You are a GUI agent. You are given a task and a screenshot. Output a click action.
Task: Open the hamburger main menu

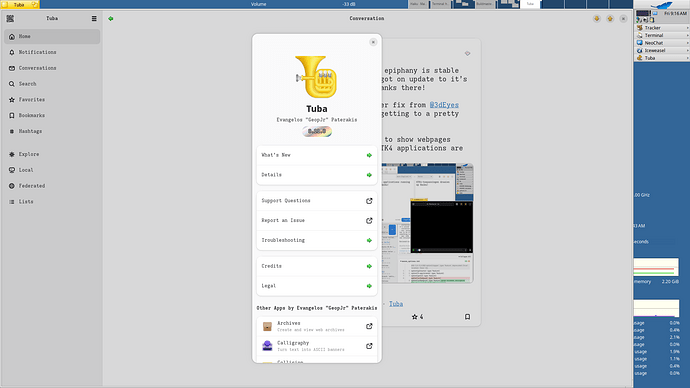(x=94, y=18)
